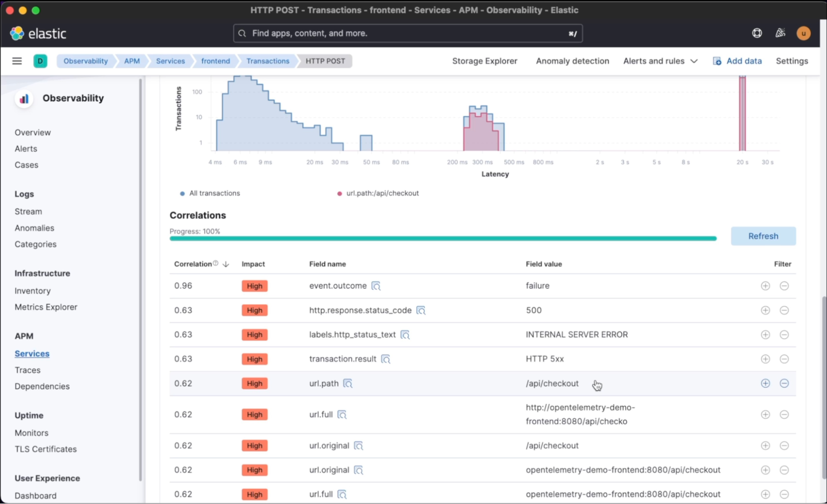Open APM Settings
The width and height of the screenshot is (827, 504).
792,61
